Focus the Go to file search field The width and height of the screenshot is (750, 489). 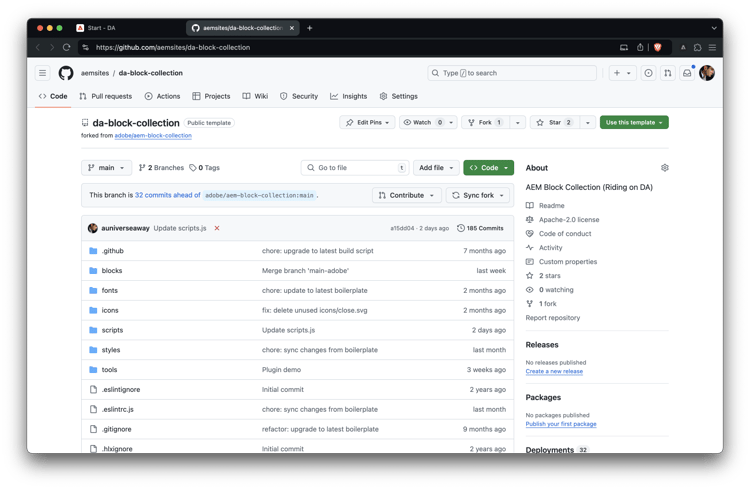point(355,168)
